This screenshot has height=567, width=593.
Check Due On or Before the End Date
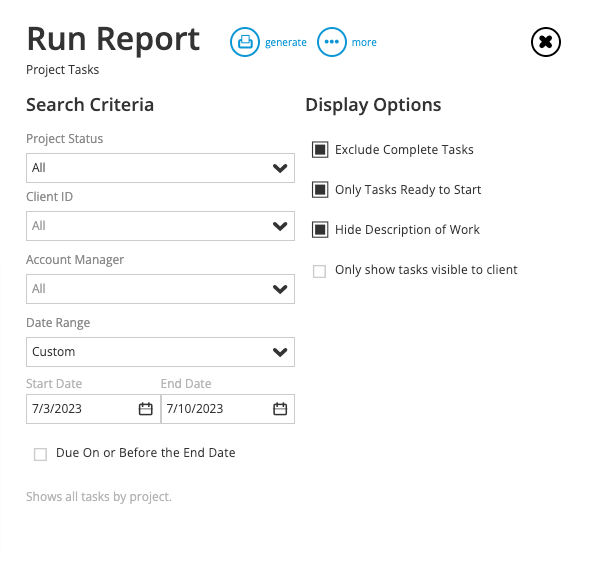point(40,454)
